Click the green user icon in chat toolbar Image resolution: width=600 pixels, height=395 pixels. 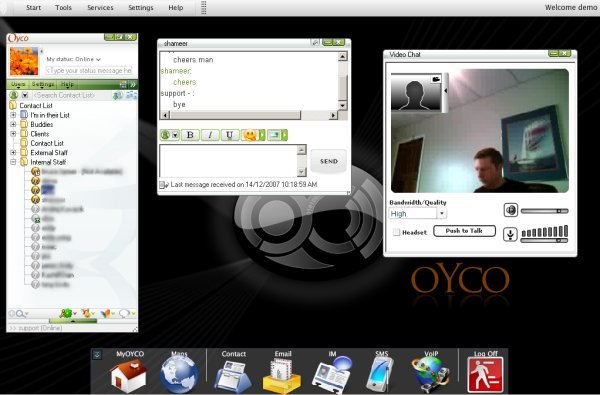[165, 135]
